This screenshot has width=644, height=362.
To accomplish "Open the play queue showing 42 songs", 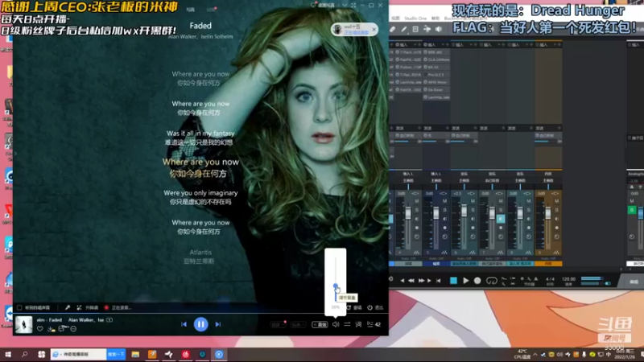I will coord(374,324).
